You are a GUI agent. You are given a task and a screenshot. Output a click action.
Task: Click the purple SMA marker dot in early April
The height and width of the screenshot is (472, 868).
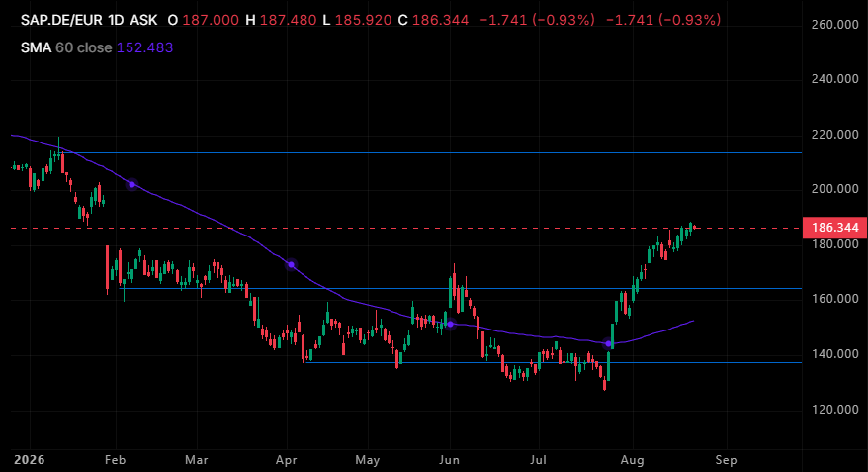coord(292,265)
